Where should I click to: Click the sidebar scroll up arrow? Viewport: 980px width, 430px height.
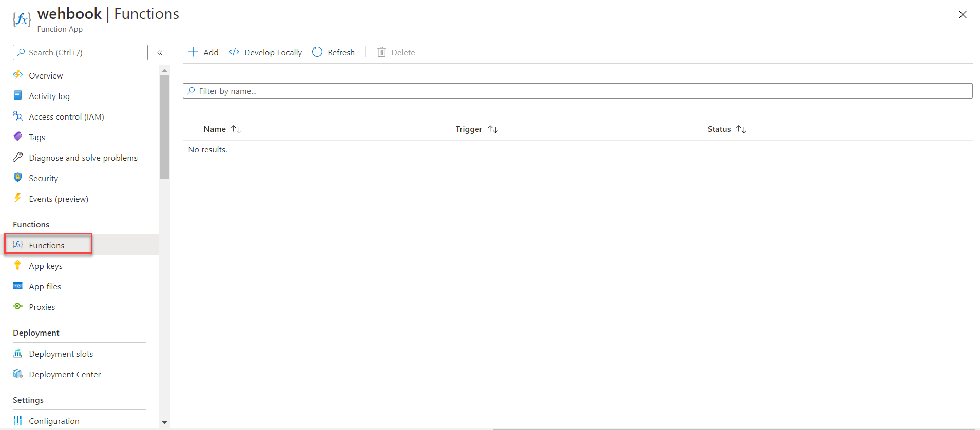coord(164,70)
